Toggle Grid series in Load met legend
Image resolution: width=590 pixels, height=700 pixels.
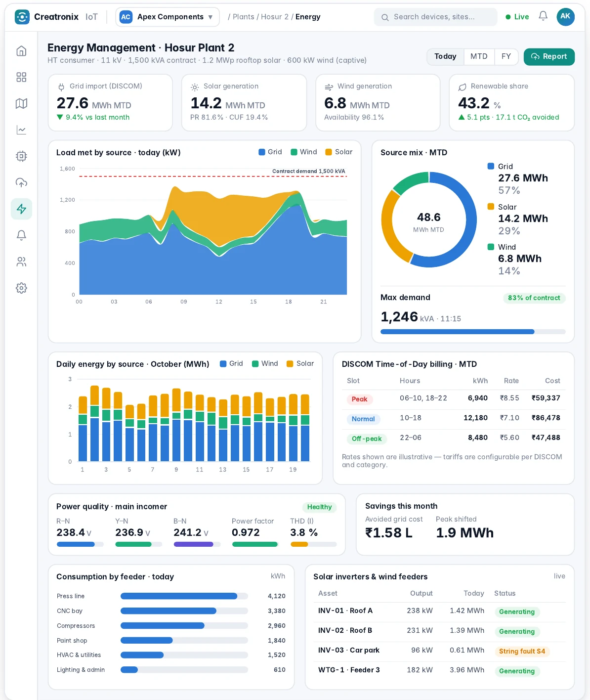[270, 152]
